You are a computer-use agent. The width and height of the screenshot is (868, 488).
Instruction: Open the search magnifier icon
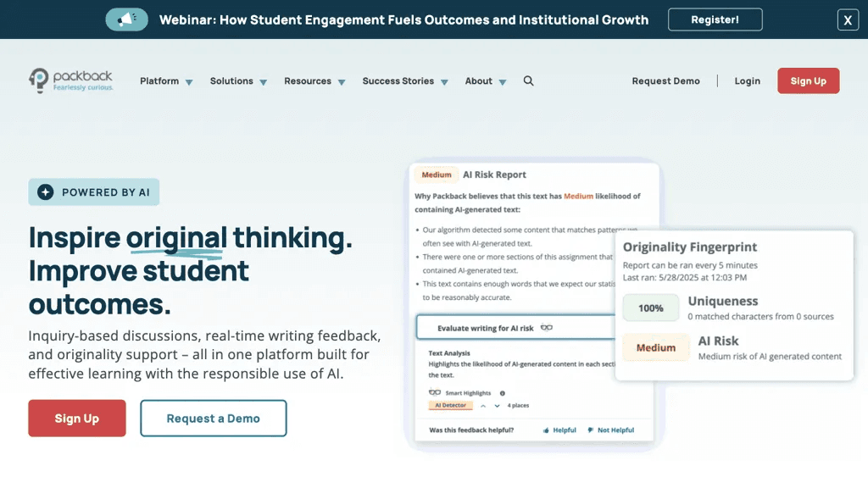tap(529, 80)
